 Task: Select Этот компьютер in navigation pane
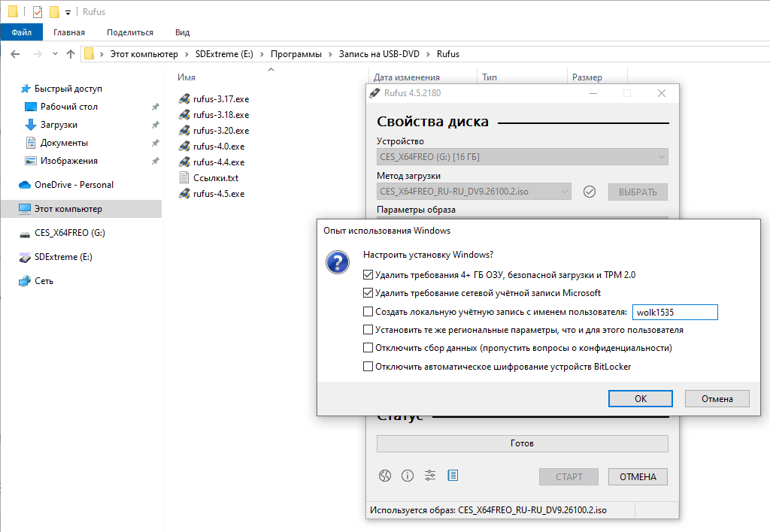[x=81, y=209]
